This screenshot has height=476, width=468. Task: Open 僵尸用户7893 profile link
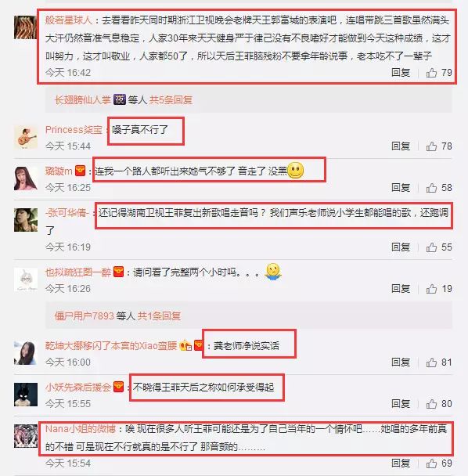pos(84,316)
